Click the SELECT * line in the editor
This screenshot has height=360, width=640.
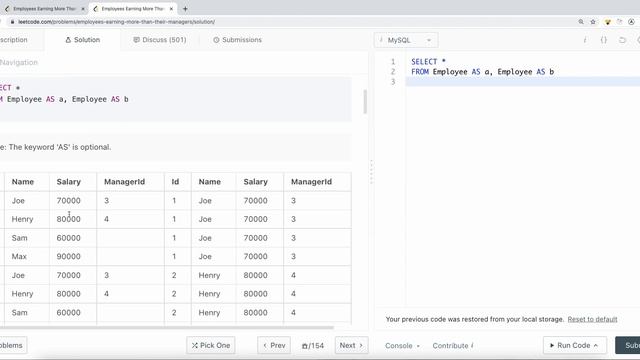tap(428, 62)
